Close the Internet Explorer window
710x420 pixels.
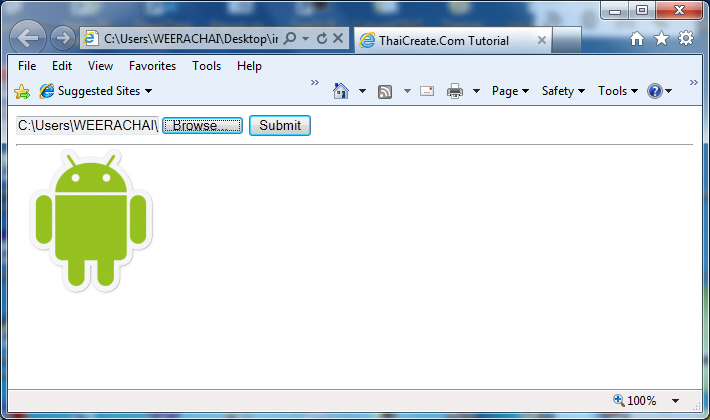click(679, 10)
